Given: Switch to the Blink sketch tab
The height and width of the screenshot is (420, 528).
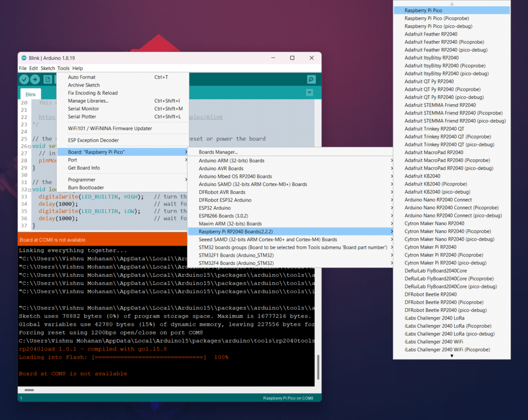Looking at the screenshot, I should pos(30,95).
